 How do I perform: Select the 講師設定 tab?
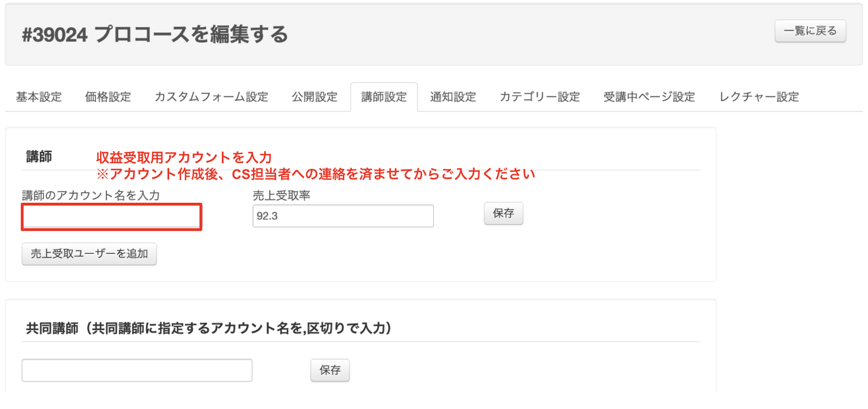coord(384,97)
